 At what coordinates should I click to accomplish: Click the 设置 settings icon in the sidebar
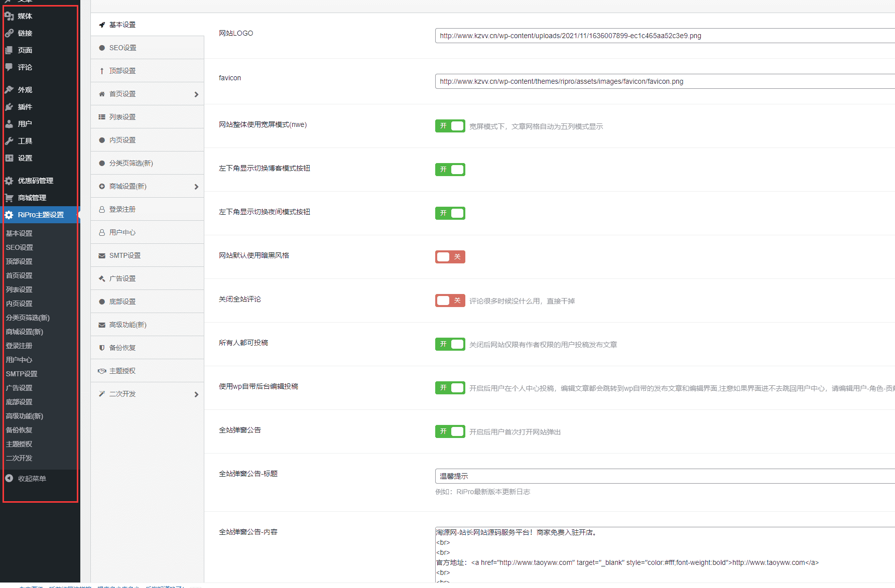[x=9, y=158]
